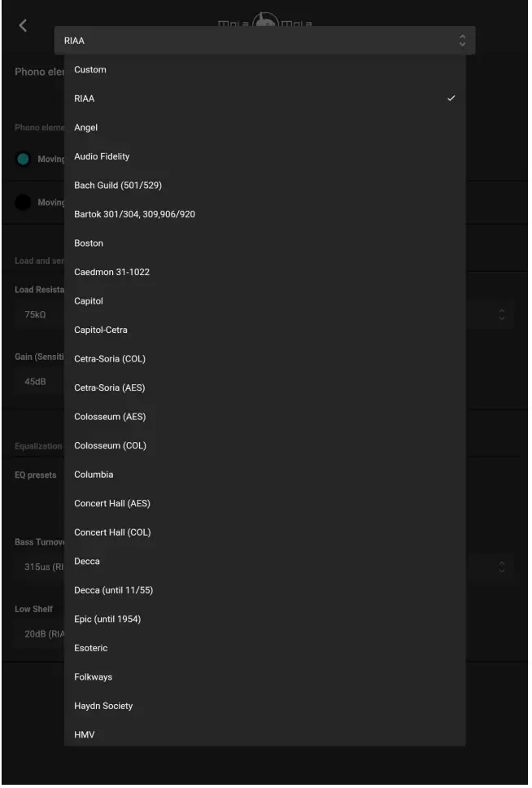Select the HMV preset option
Screen dimensions: 532x788
pyautogui.click(x=85, y=735)
